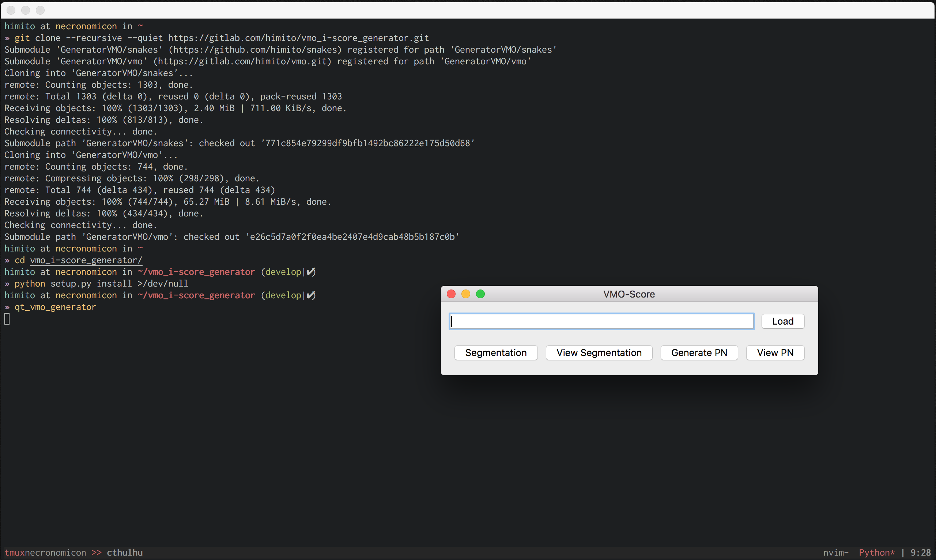Viewport: 936px width, 560px height.
Task: Click the commit hash 'e26c5d7a0f2f0ea4be2407e4d9cab48b5b187c0b'
Action: [352, 237]
